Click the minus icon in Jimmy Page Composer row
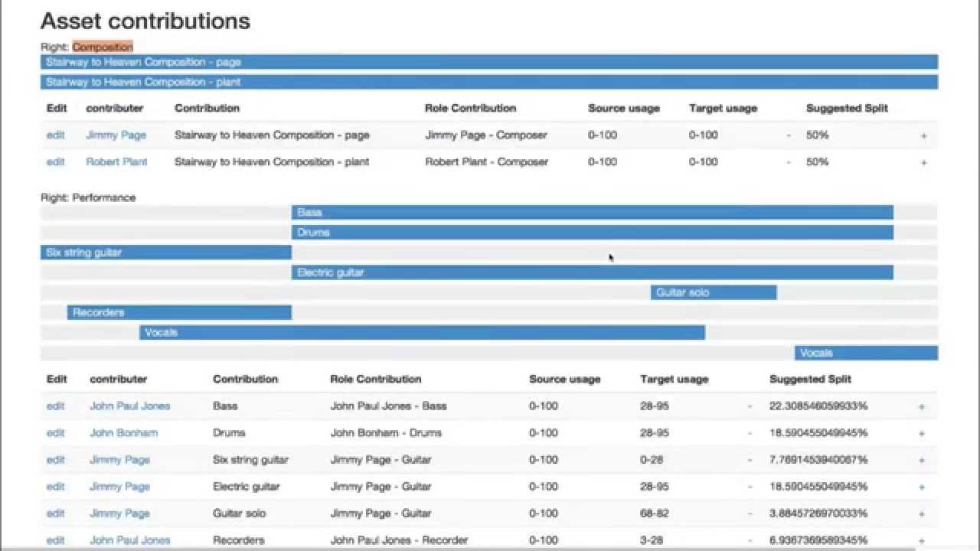980x551 pixels. tap(789, 135)
